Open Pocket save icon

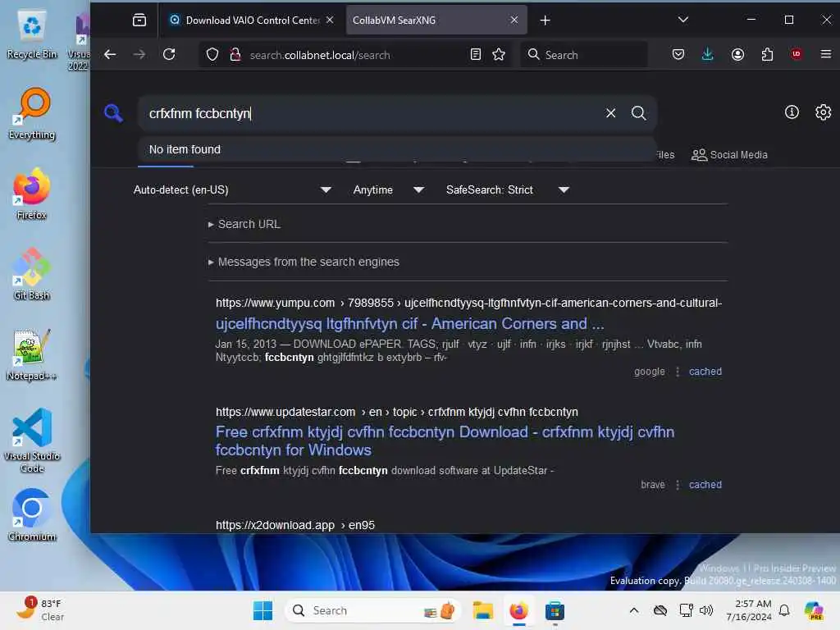(678, 55)
